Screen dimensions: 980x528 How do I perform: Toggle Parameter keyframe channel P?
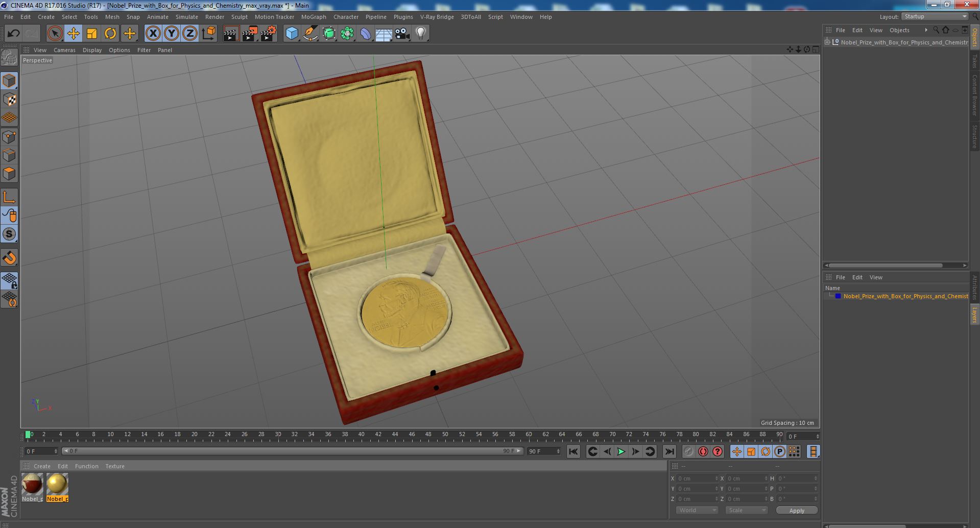(779, 451)
